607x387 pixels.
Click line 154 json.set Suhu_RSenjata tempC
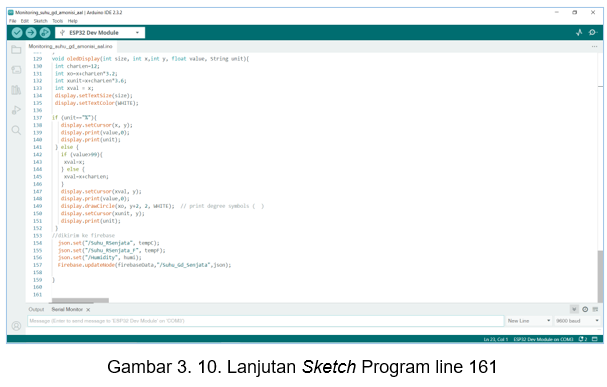(109, 243)
